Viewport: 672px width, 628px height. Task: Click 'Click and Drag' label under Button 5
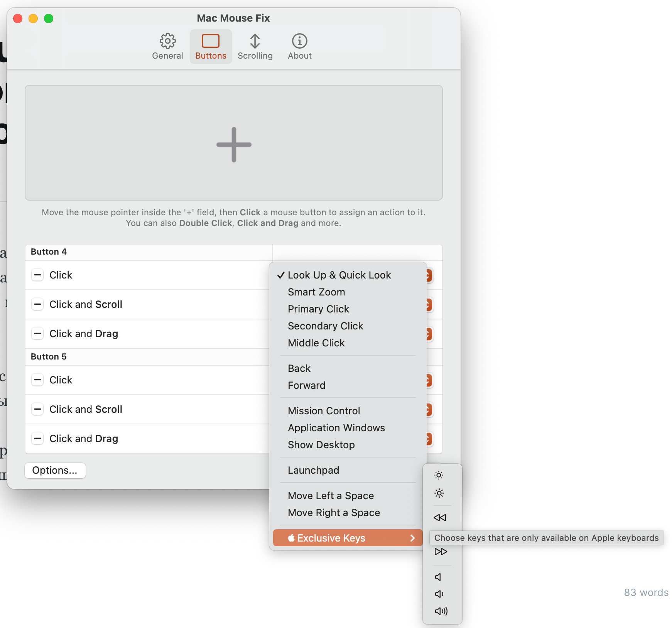[x=84, y=439]
